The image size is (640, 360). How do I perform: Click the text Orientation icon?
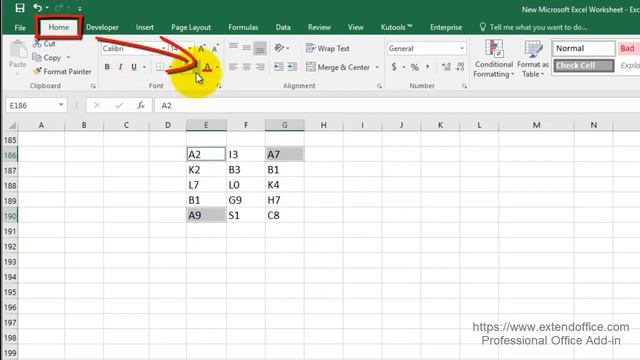[x=279, y=48]
